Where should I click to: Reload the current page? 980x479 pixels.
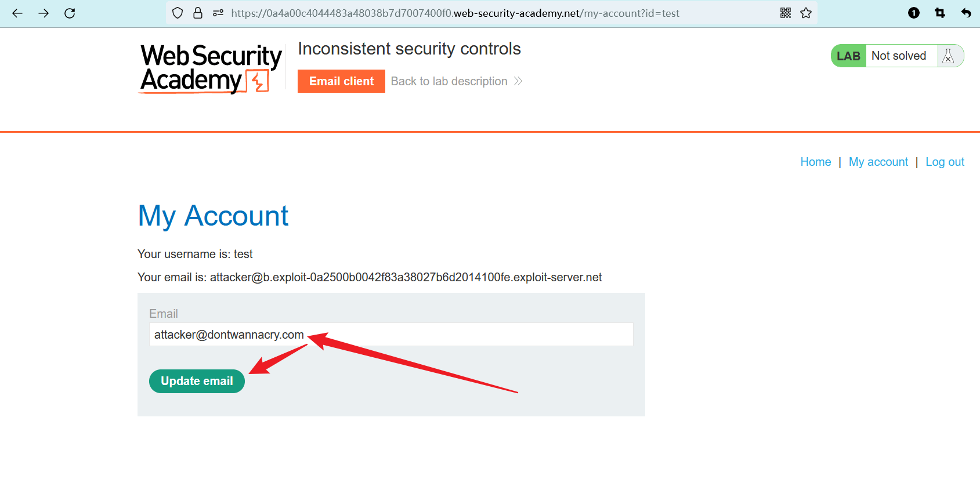click(70, 13)
